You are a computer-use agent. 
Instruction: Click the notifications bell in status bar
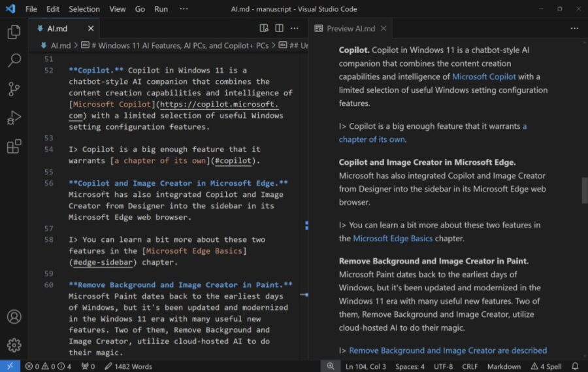click(x=575, y=367)
